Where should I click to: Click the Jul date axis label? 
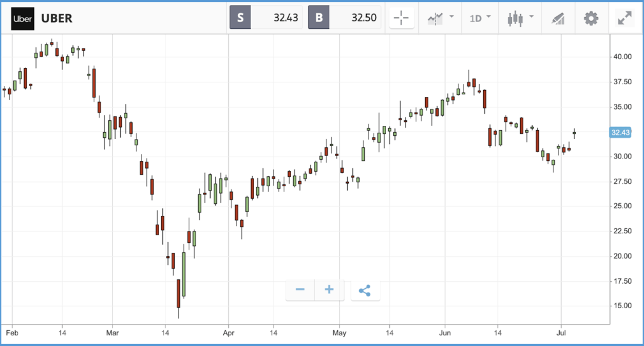point(561,333)
